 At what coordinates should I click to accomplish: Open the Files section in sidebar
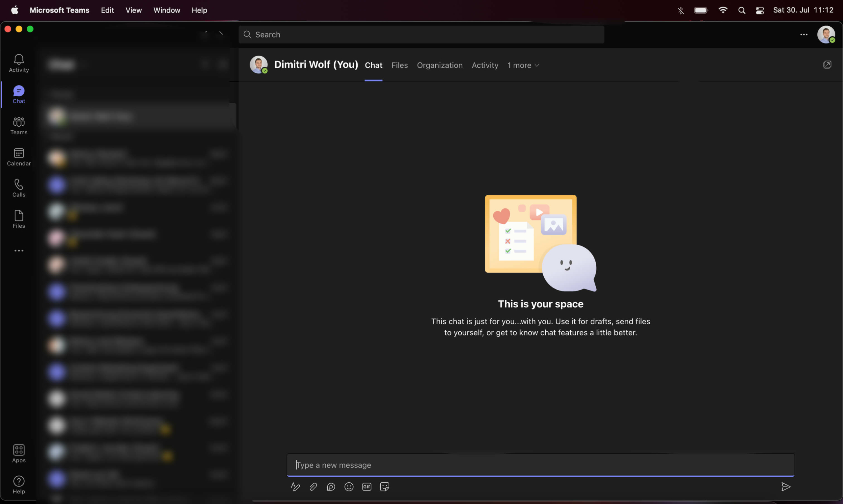point(19,219)
